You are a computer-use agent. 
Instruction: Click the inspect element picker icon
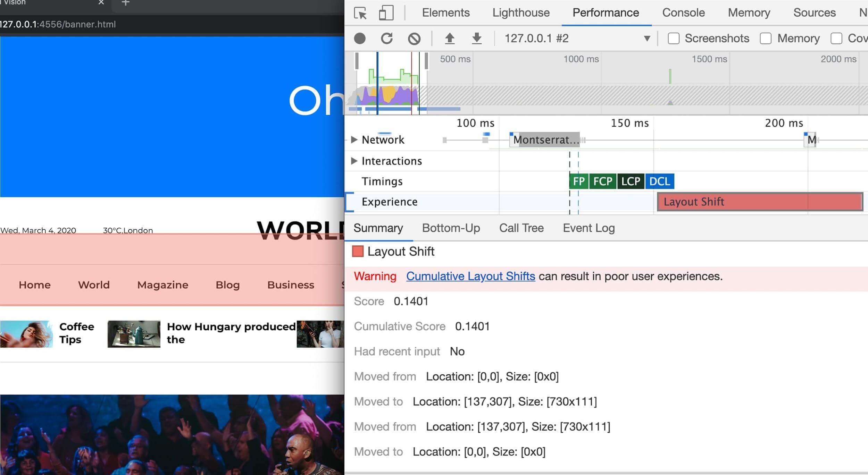361,12
